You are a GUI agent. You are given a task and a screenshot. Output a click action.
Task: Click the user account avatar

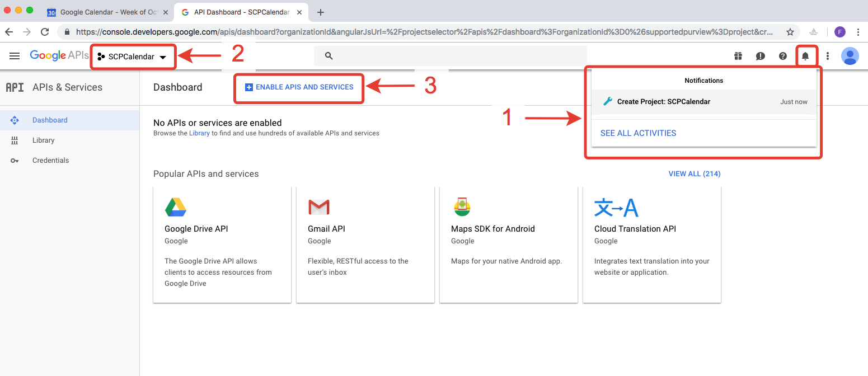pyautogui.click(x=850, y=56)
